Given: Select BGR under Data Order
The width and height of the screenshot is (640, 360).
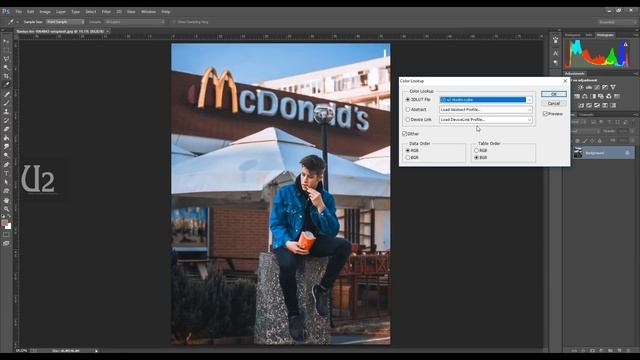Looking at the screenshot, I should [x=407, y=158].
